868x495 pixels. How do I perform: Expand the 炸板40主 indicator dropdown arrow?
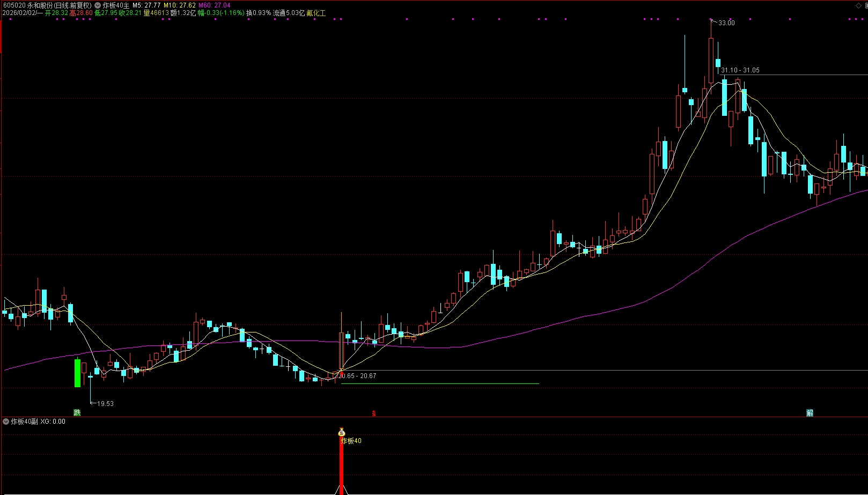tap(98, 5)
